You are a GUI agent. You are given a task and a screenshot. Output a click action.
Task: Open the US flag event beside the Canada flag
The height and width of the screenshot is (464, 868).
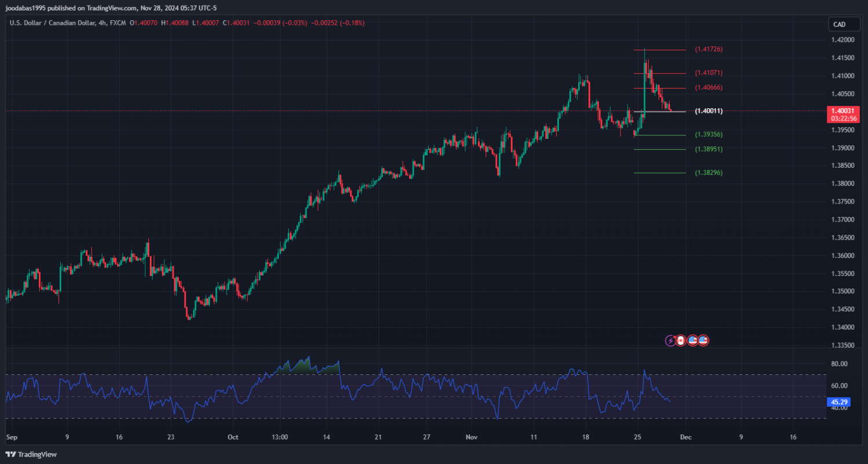coord(693,341)
